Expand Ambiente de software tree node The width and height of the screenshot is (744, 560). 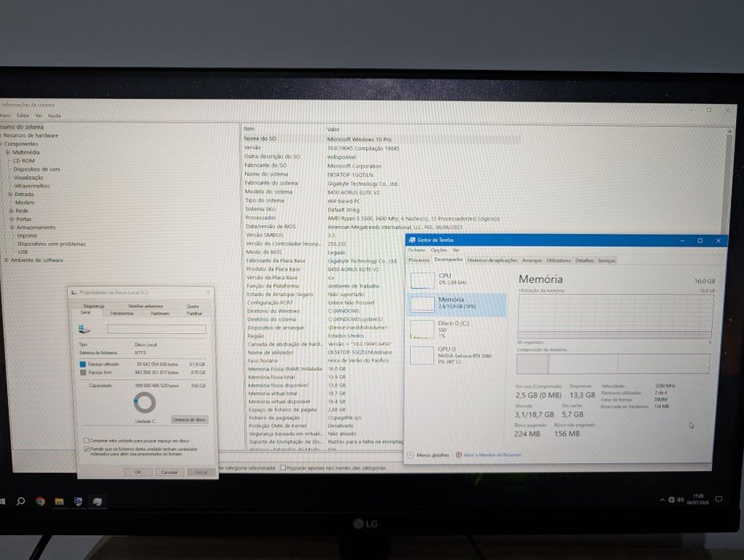6,260
